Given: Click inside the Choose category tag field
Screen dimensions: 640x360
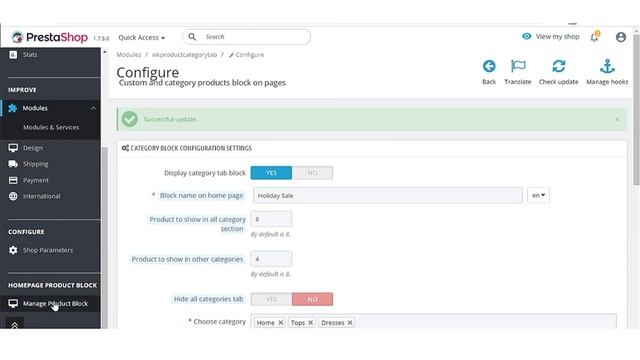Looking at the screenshot, I should (433, 322).
